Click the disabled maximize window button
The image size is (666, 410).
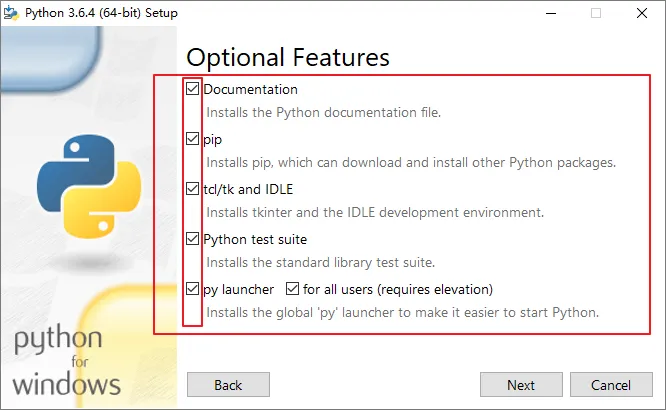pyautogui.click(x=596, y=13)
